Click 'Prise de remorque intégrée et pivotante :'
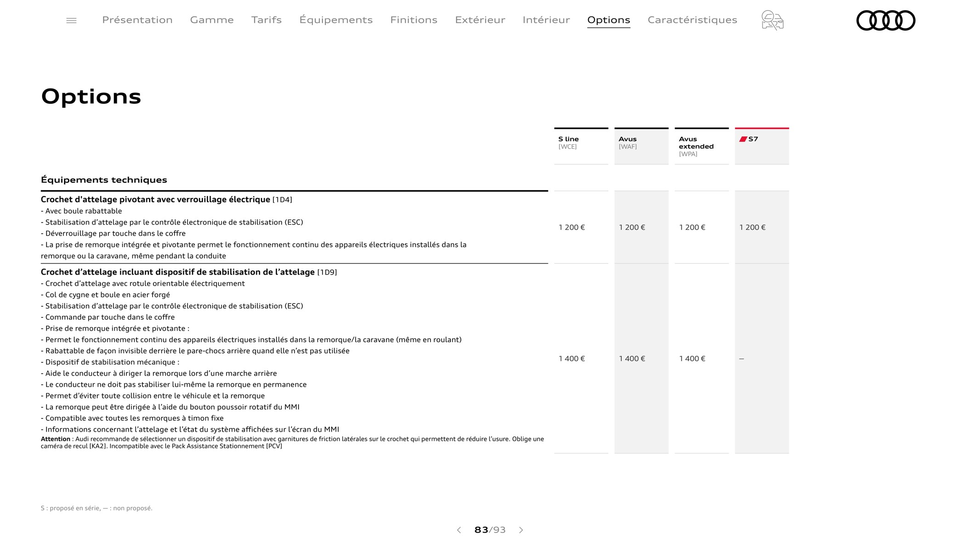The image size is (980, 551). pos(115,328)
